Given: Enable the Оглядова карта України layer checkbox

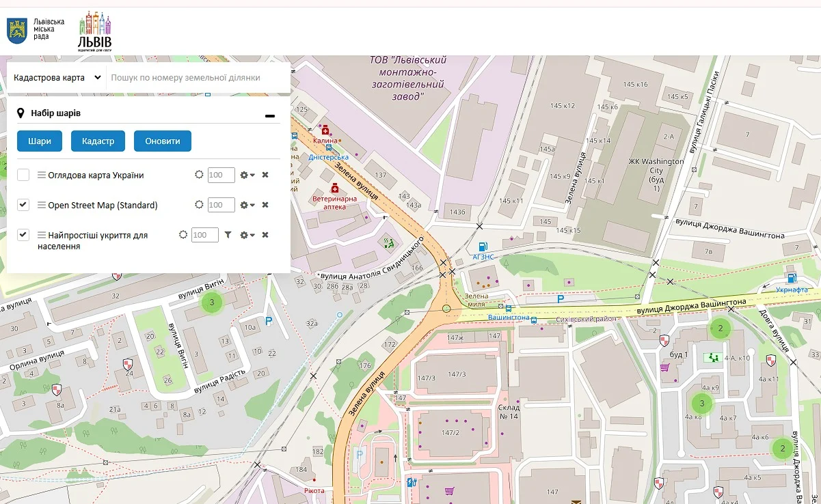Looking at the screenshot, I should [x=23, y=175].
